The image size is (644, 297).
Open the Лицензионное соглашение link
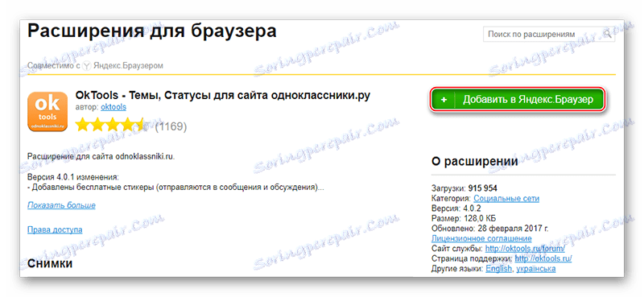point(481,238)
